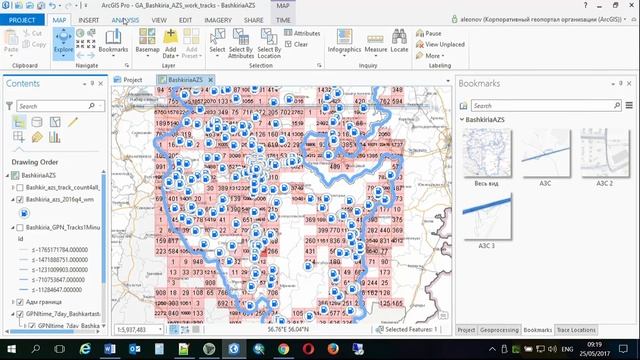640x360 pixels.
Task: Click List By Editing pencil icon
Action: click(x=73, y=122)
